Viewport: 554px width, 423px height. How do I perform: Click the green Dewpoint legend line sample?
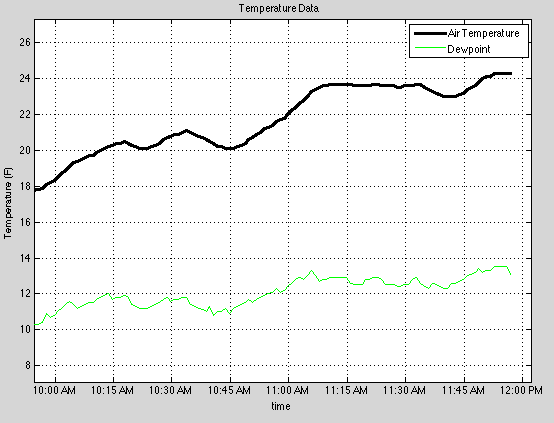tap(430, 47)
